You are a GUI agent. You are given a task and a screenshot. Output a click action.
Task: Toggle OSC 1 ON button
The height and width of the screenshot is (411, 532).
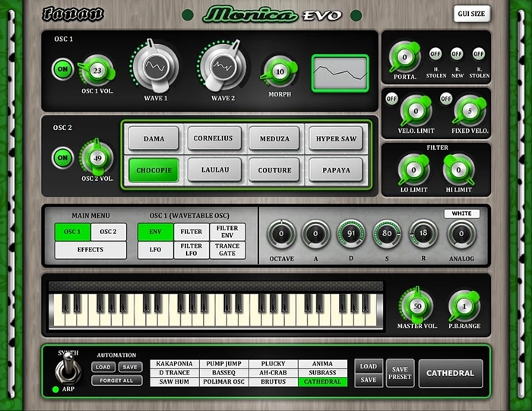62,69
